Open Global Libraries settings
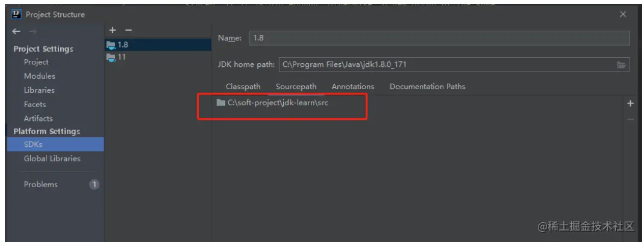 coord(52,158)
